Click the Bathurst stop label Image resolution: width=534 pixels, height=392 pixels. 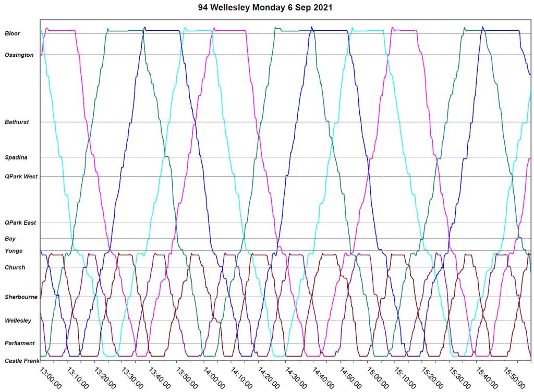tap(17, 122)
